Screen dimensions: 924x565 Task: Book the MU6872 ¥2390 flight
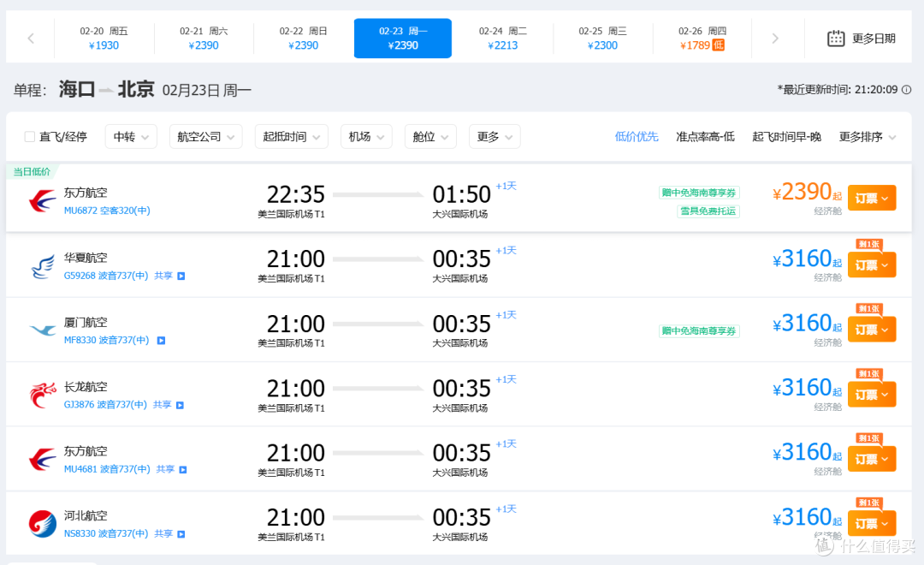coord(872,198)
